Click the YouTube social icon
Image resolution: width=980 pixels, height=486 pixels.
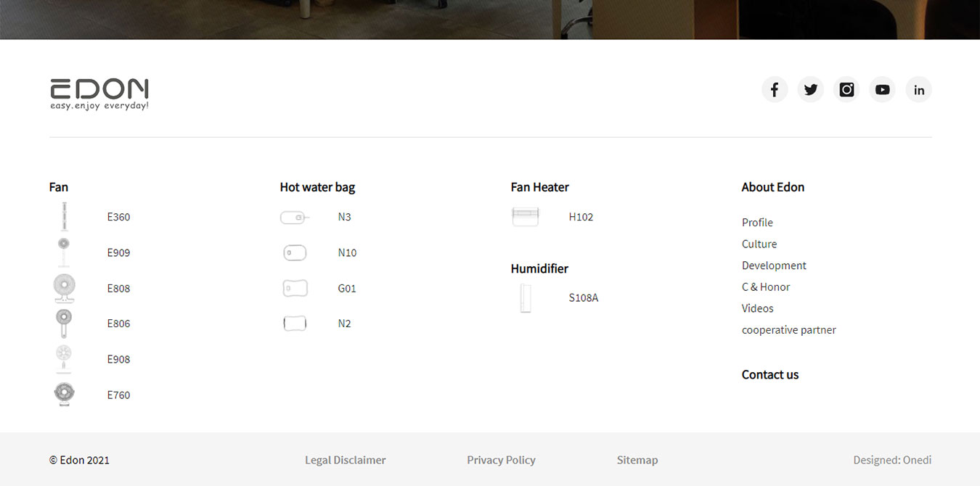(882, 90)
